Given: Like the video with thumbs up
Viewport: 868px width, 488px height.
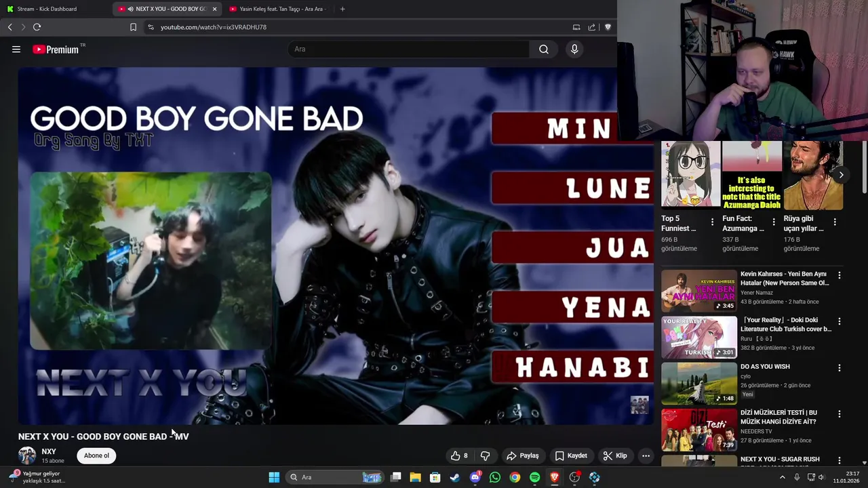Looking at the screenshot, I should pos(460,455).
